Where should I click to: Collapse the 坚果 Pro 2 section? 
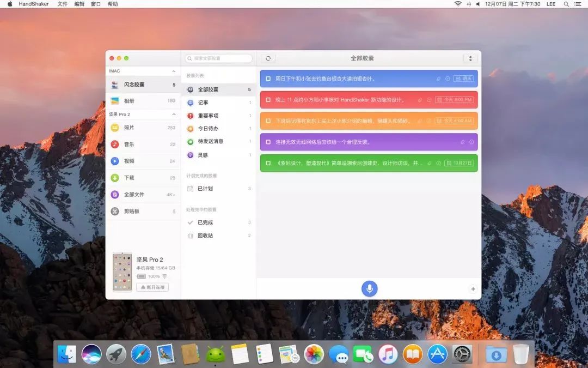[x=174, y=114]
